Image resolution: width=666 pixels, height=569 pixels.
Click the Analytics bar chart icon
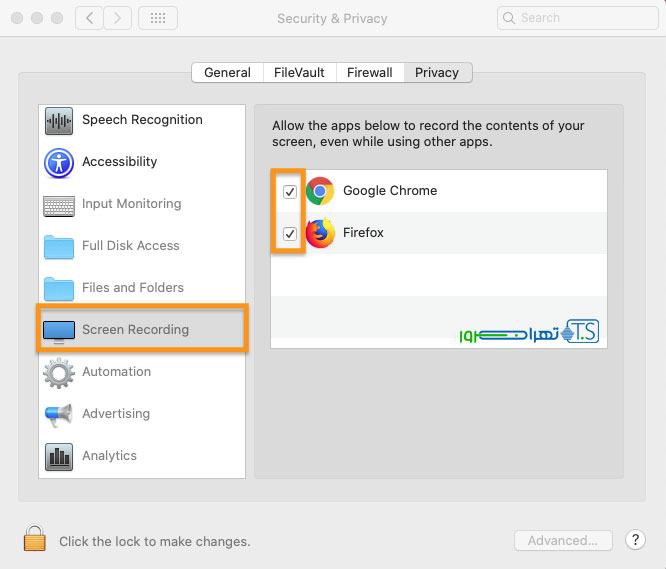tap(59, 457)
